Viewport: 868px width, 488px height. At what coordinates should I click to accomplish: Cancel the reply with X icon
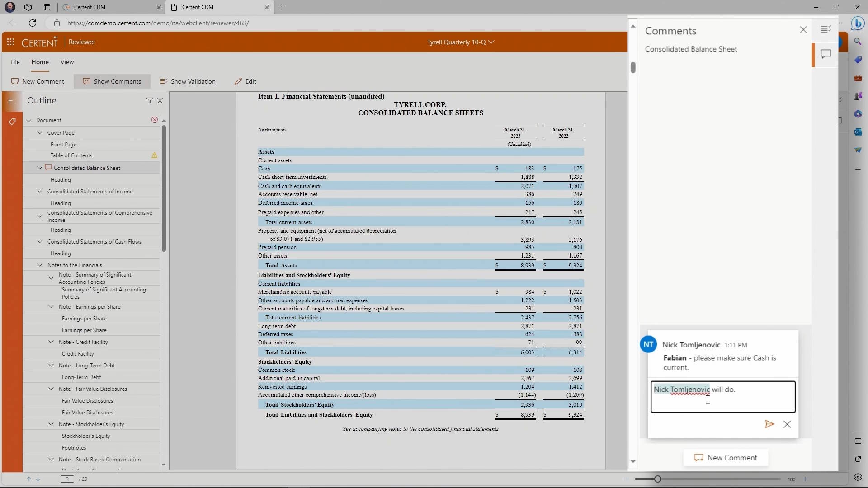click(787, 424)
